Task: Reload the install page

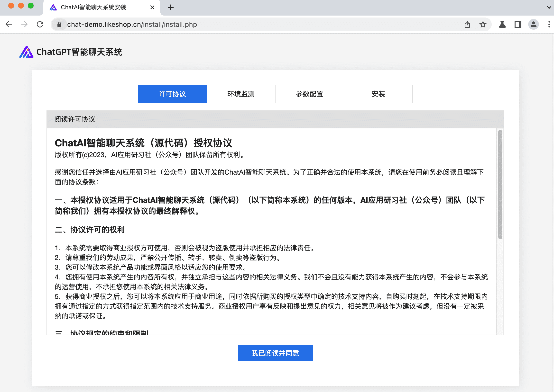Action: (x=40, y=24)
